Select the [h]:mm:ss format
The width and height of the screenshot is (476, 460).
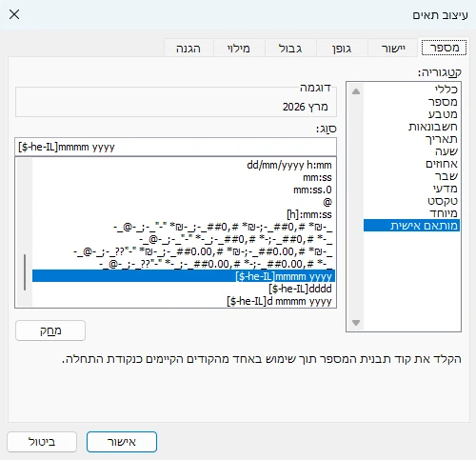click(x=184, y=214)
